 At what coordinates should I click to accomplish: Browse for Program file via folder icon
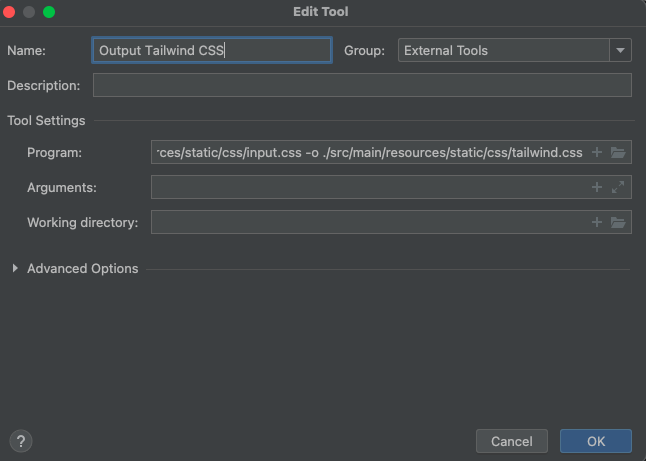(x=618, y=153)
